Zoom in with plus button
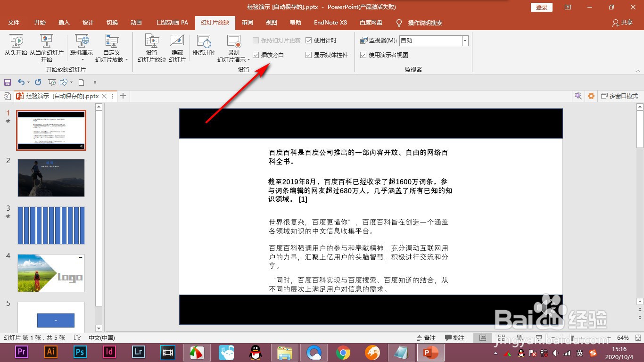644x362 pixels. coord(609,338)
